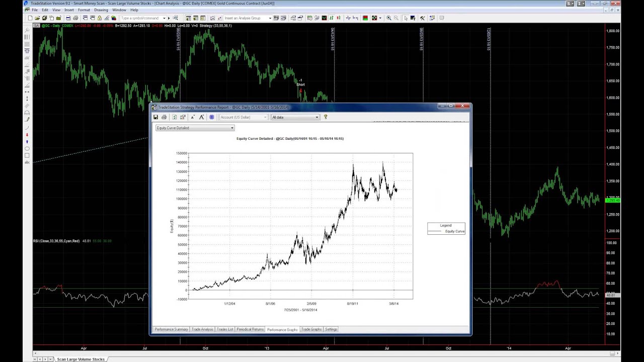Switch to the Trade Analysis tab

coord(202,329)
